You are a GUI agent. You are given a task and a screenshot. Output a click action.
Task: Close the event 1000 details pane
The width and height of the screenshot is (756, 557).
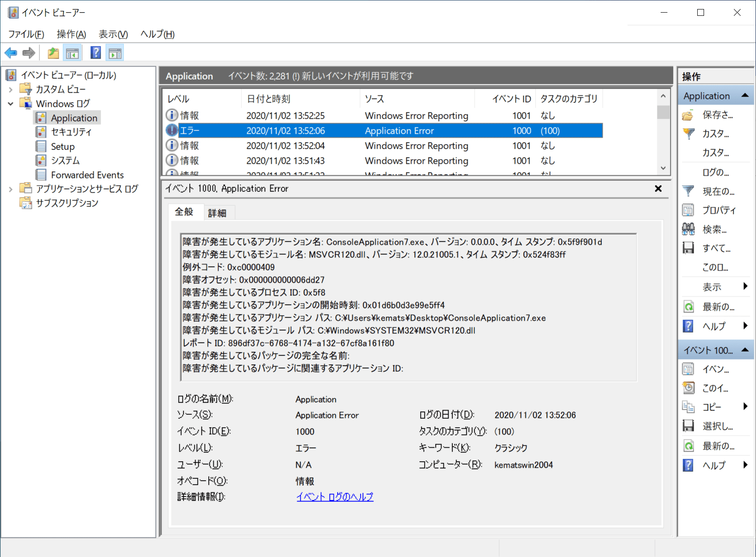pos(658,189)
